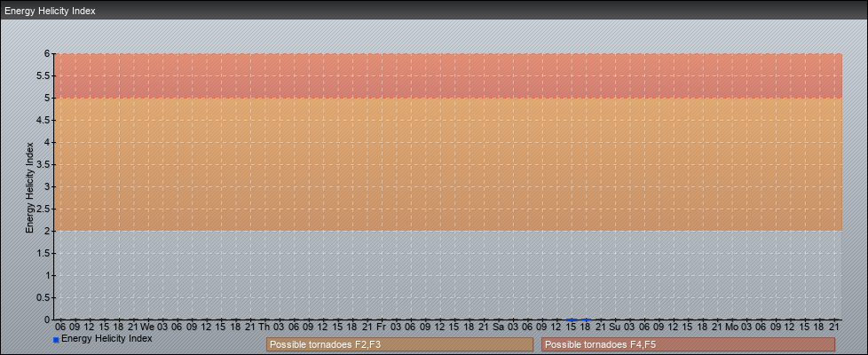This screenshot has height=355, width=868.
Task: Click the 3.5 value on the y-axis
Action: (x=43, y=164)
